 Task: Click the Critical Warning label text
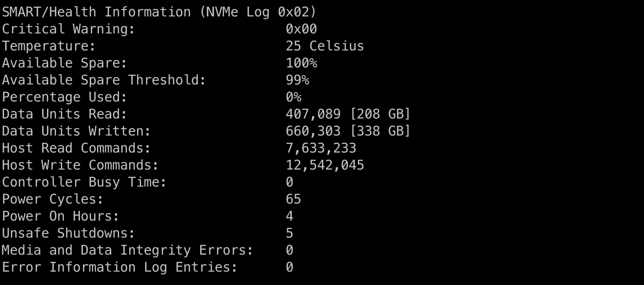tap(68, 29)
